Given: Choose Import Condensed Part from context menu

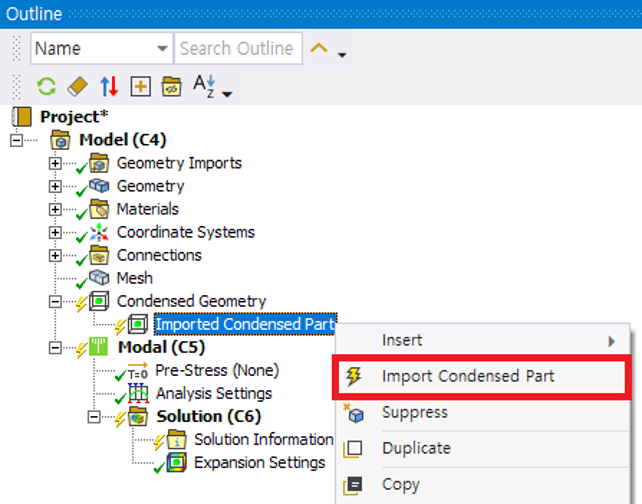Looking at the screenshot, I should coord(468,377).
